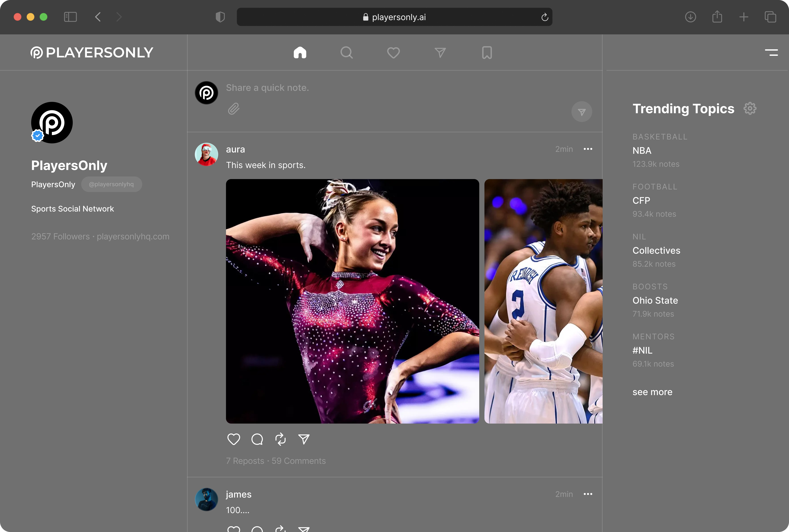Open the Home feed tab
Image resolution: width=789 pixels, height=532 pixels.
[300, 53]
